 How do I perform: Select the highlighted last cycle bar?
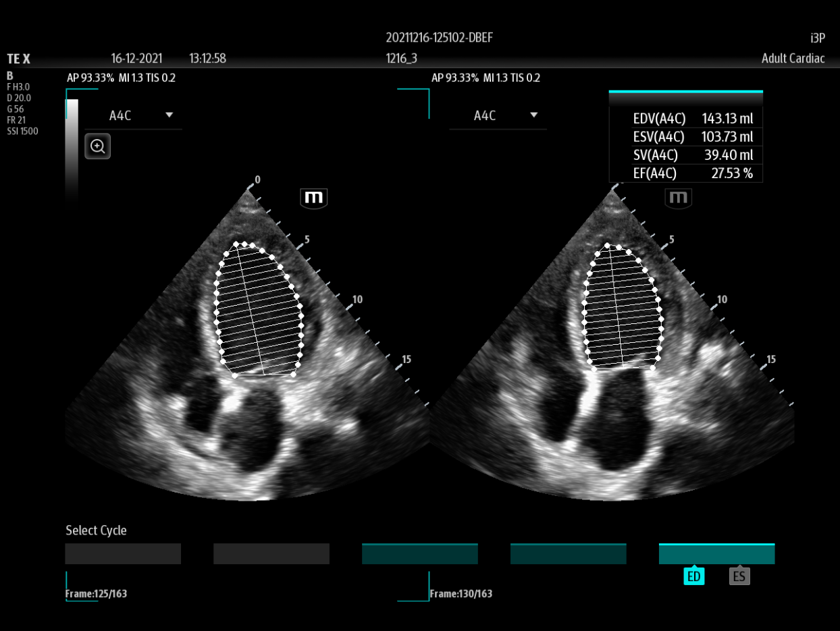(x=716, y=553)
